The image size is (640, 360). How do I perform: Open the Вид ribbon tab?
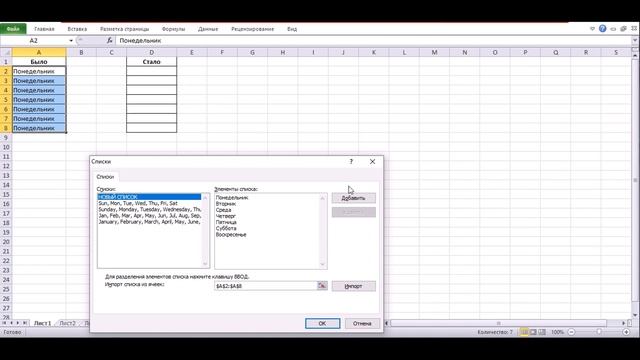click(x=292, y=29)
